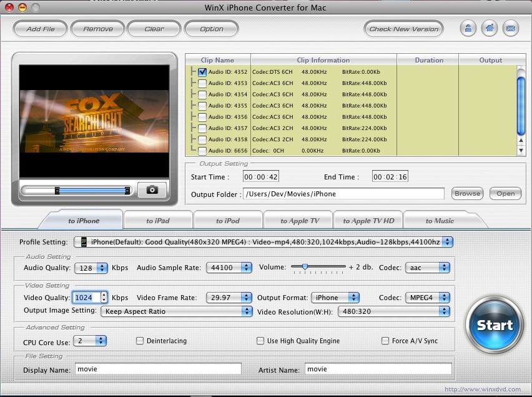Check the Audio ID: 6656 checkbox
This screenshot has height=397, width=532.
202,151
